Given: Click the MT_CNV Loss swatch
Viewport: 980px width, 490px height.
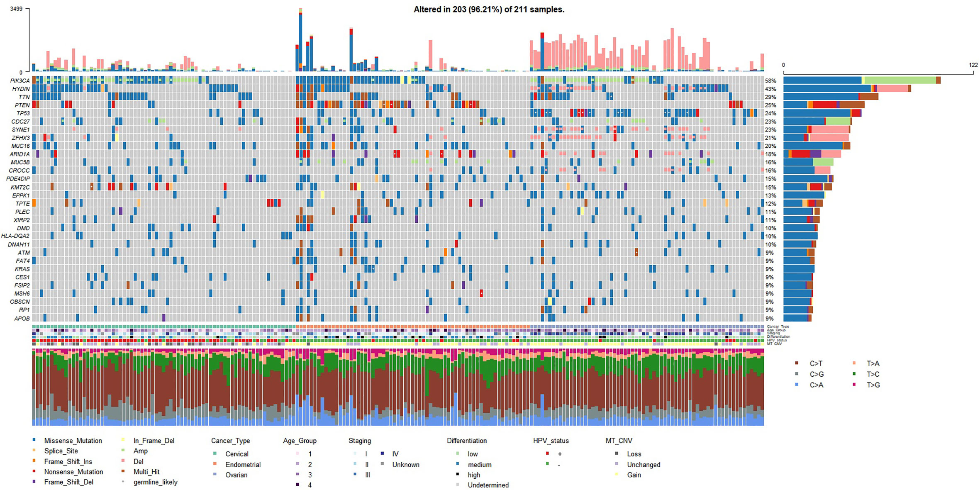Looking at the screenshot, I should [617, 453].
